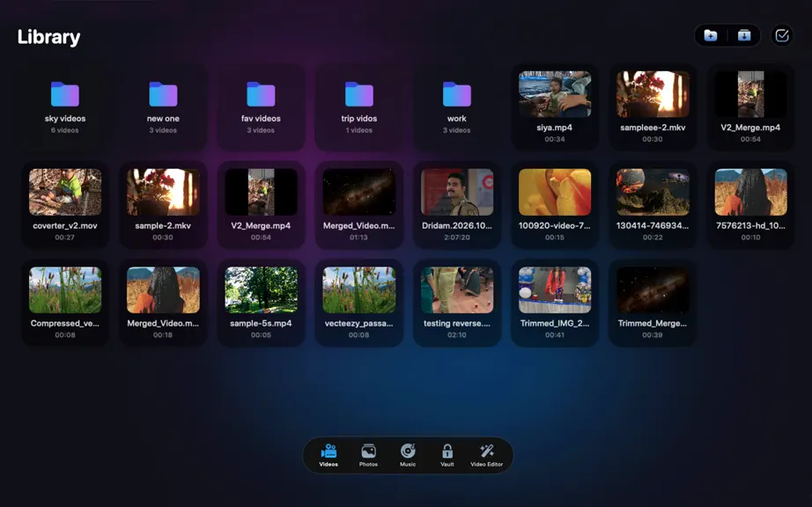
Task: Open the sky videos folder
Action: [x=65, y=107]
